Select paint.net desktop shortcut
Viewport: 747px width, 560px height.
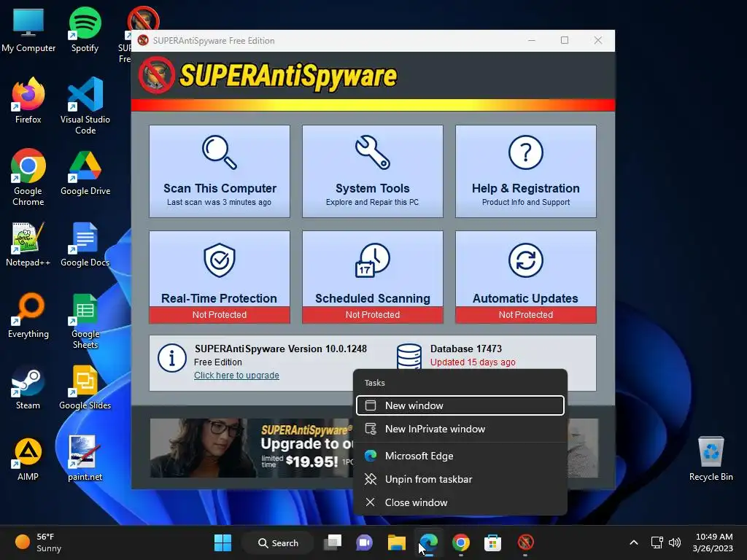(85, 458)
